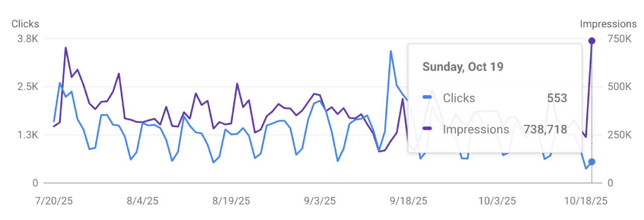Click the Clicks value 553 in the tooltip

[x=557, y=98]
